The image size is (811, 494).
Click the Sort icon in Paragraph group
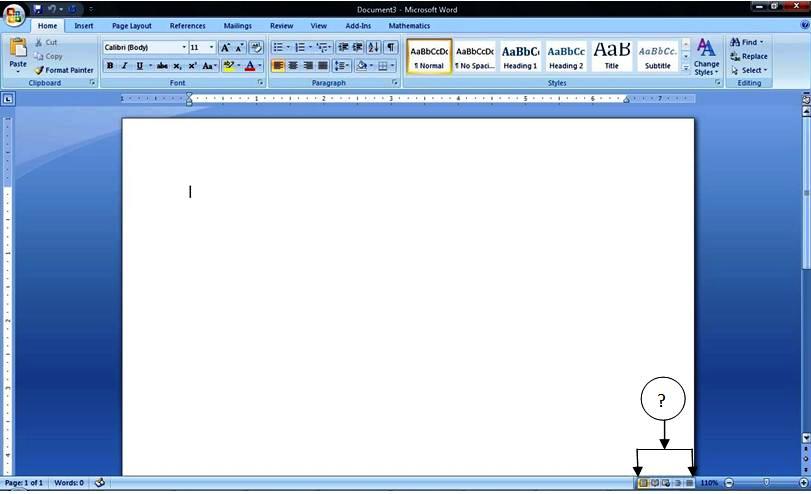click(x=373, y=47)
